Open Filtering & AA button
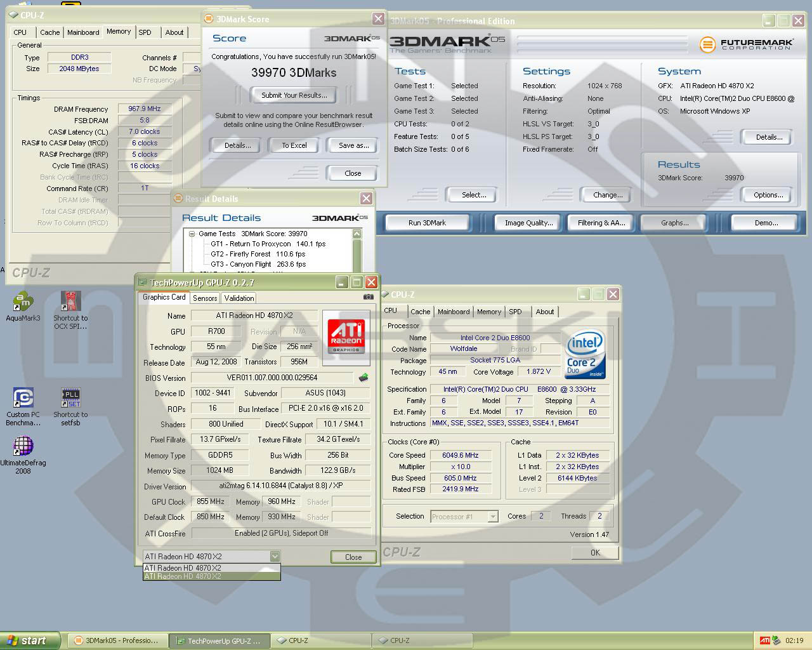812x650 pixels. [x=601, y=223]
